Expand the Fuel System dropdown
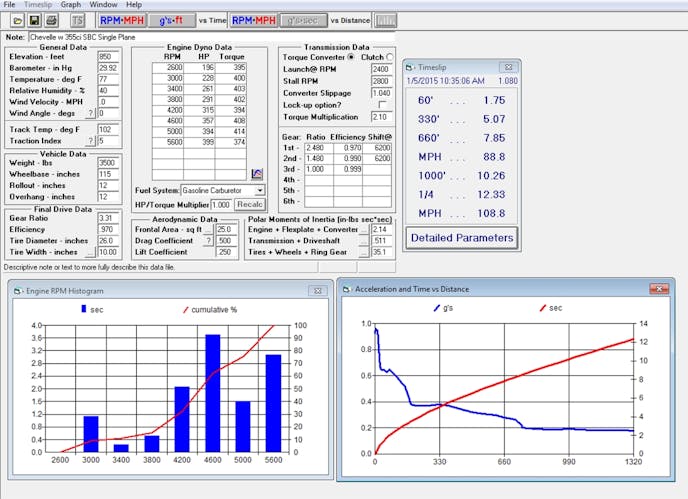The image size is (688, 499). coord(259,190)
